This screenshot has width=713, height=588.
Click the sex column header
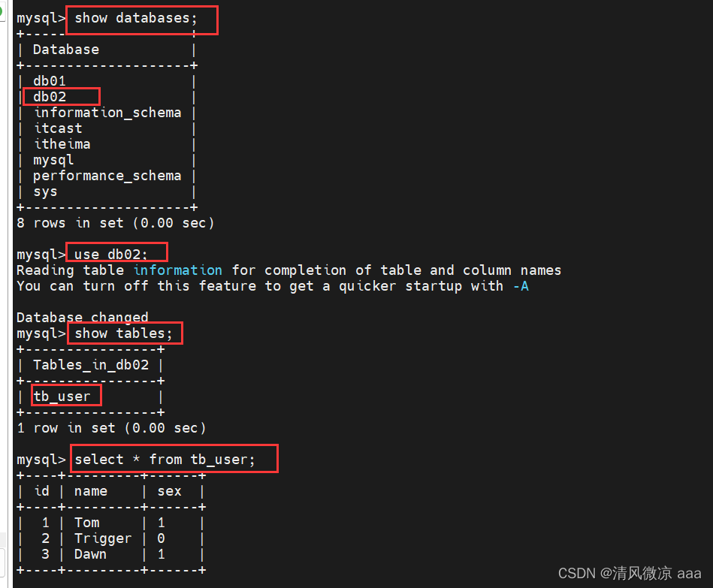click(169, 491)
